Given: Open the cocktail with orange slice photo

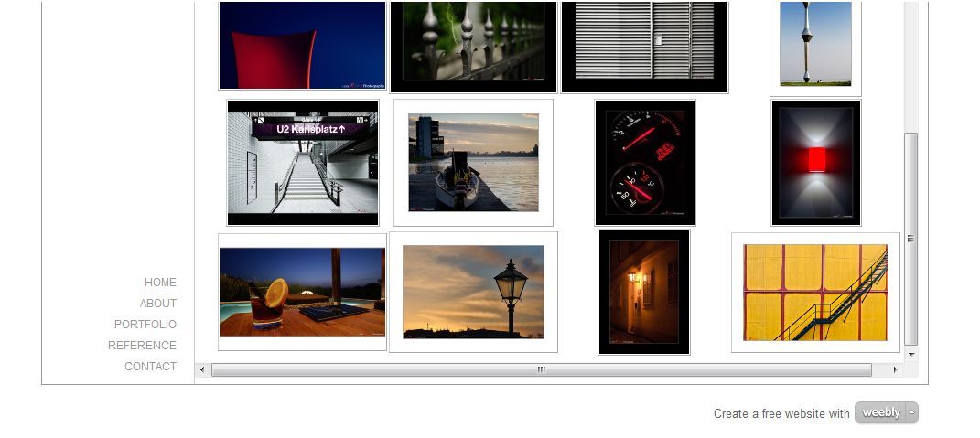Looking at the screenshot, I should 302,292.
